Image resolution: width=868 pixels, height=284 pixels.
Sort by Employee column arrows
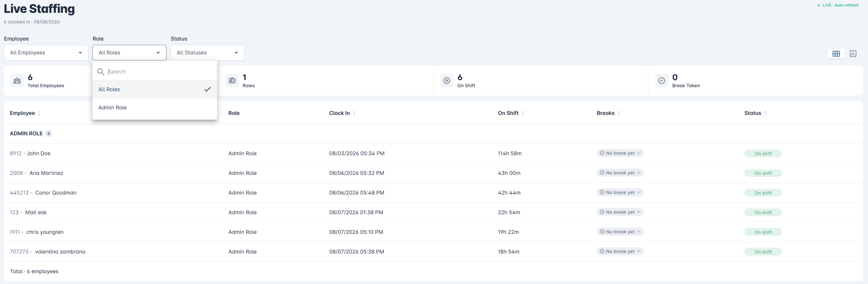pos(39,113)
